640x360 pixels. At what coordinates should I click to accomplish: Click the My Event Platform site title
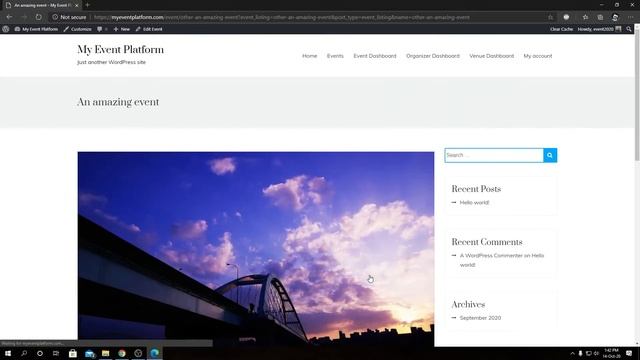(x=120, y=50)
